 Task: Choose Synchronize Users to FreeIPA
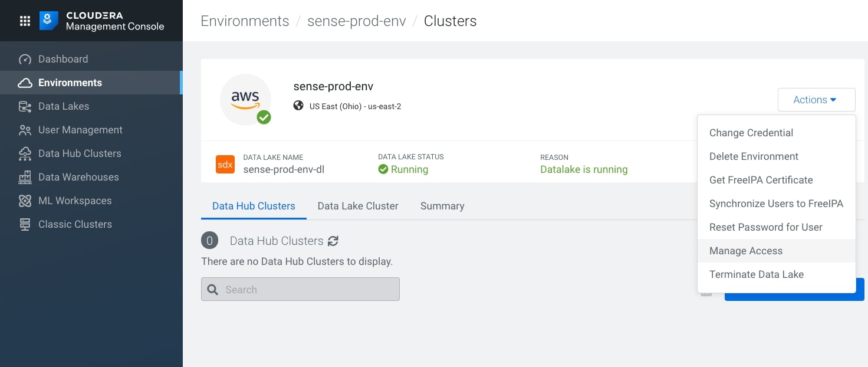(776, 204)
